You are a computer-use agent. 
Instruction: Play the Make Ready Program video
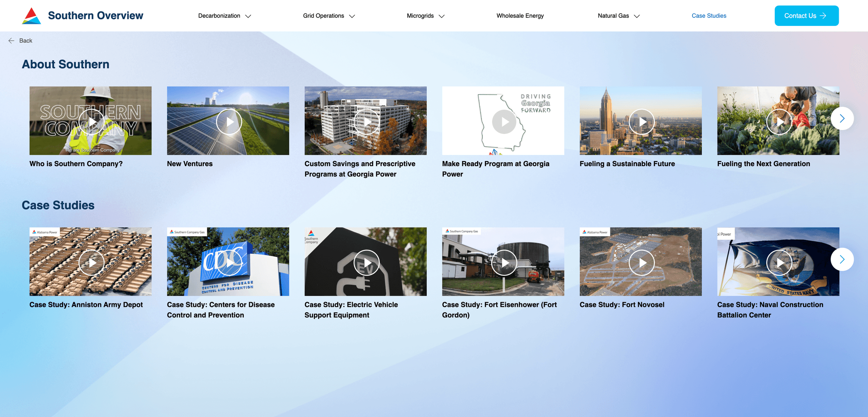(x=504, y=122)
